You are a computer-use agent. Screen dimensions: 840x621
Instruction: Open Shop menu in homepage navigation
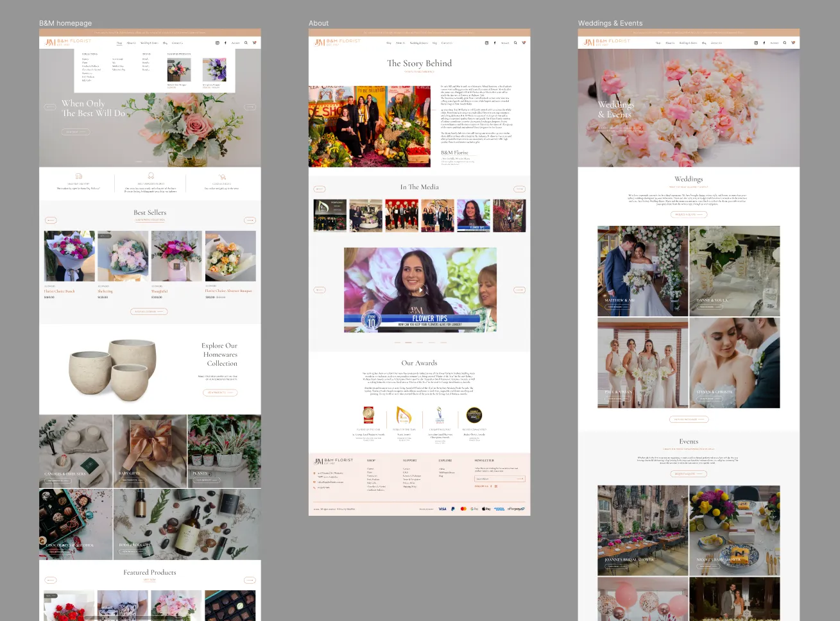(x=119, y=43)
